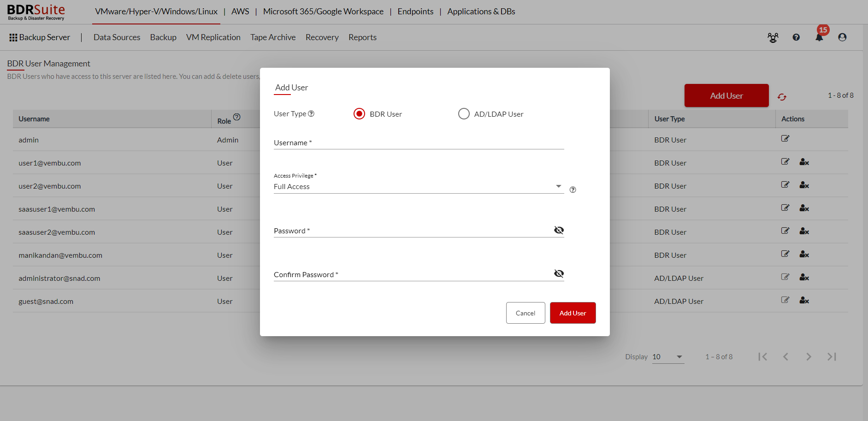Screen dimensions: 868x421
Task: Click the Username column header
Action: point(34,119)
